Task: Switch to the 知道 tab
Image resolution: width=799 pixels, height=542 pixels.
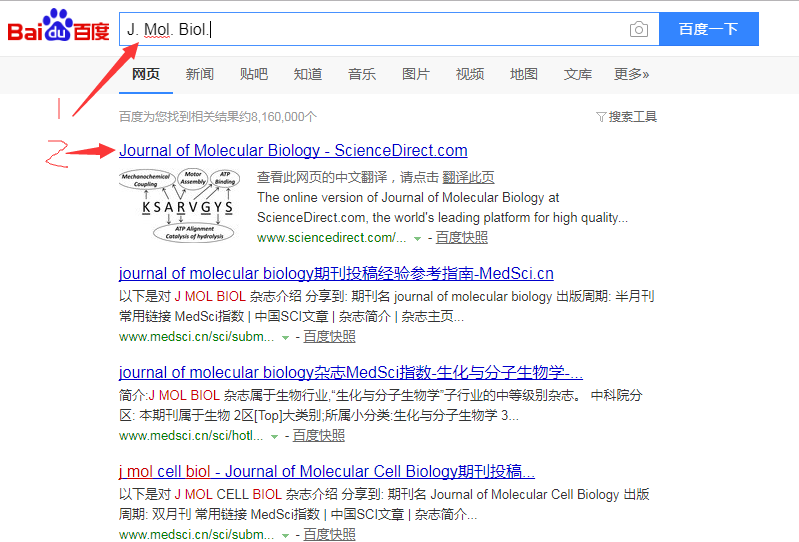Action: [308, 74]
